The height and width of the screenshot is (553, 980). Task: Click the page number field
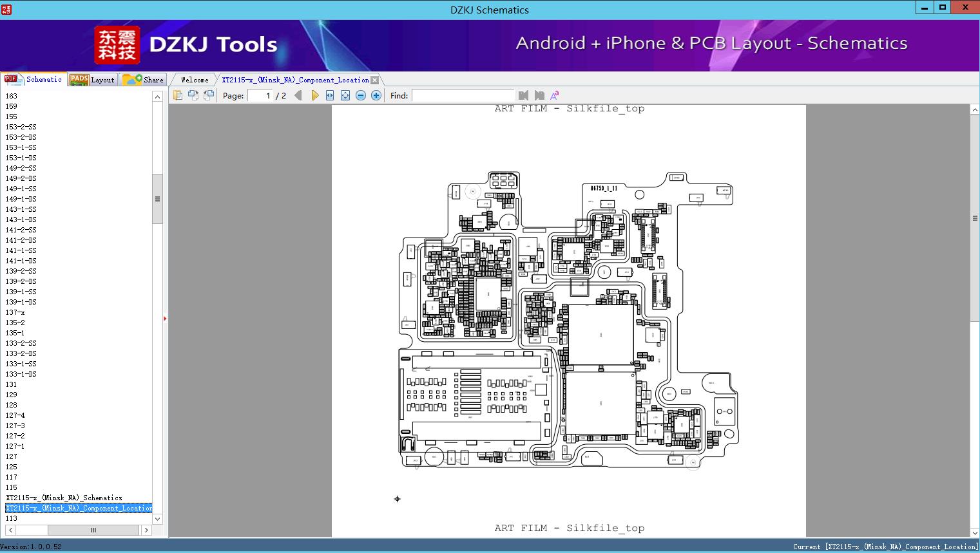260,95
